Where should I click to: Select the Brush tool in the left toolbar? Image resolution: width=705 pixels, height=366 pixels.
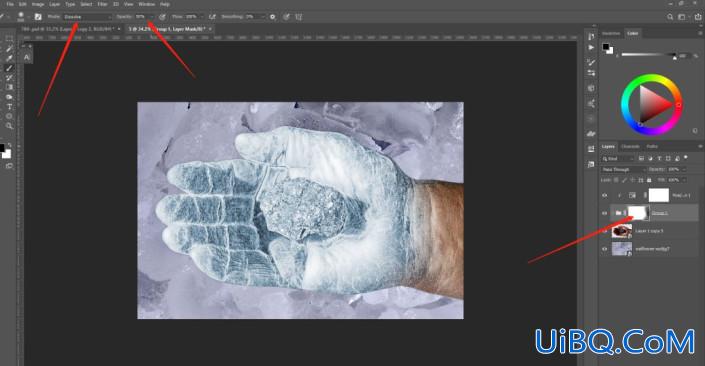coord(9,68)
